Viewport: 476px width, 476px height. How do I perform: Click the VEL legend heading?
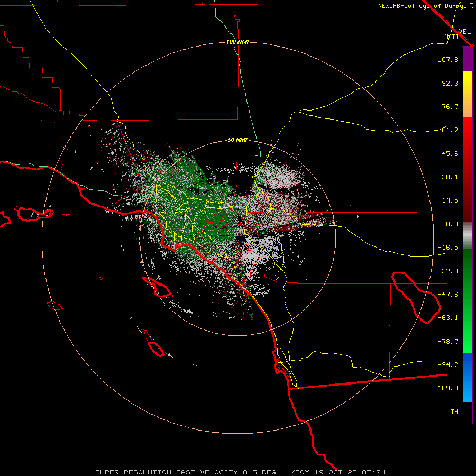click(464, 32)
